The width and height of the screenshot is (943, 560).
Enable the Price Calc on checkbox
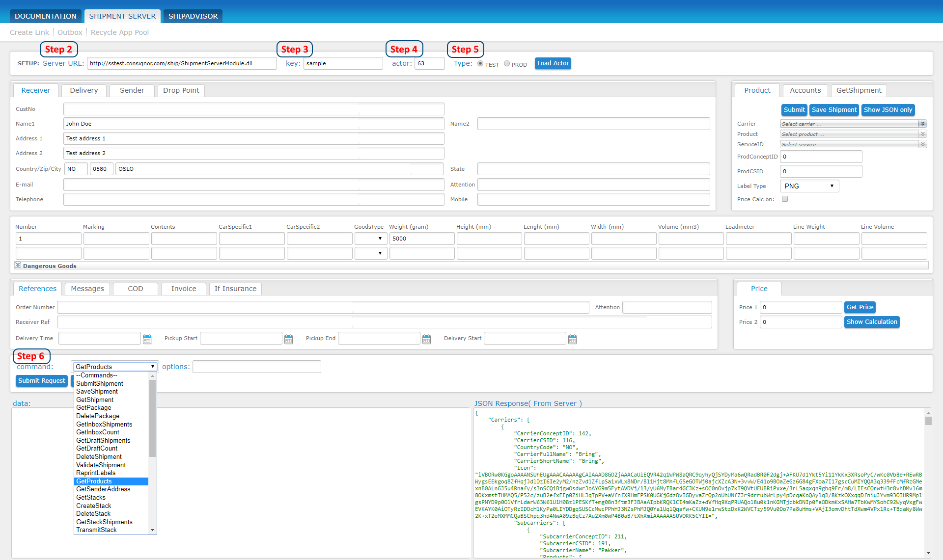click(x=785, y=199)
